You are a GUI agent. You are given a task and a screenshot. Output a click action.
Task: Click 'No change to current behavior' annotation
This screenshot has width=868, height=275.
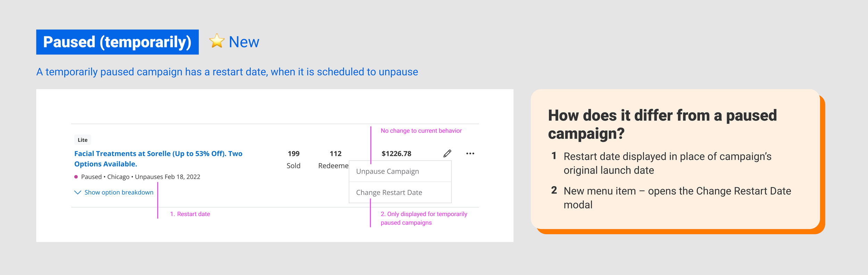click(421, 131)
